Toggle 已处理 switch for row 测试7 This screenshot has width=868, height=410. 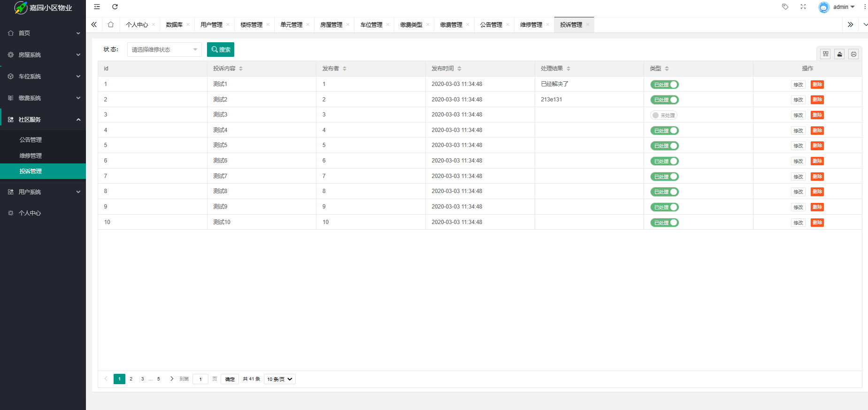pos(664,177)
